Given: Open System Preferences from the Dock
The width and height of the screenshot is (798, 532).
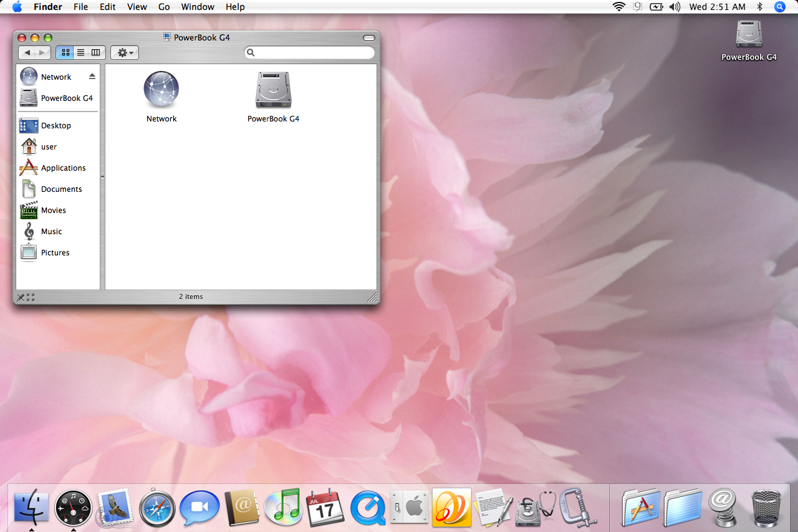Looking at the screenshot, I should point(410,508).
